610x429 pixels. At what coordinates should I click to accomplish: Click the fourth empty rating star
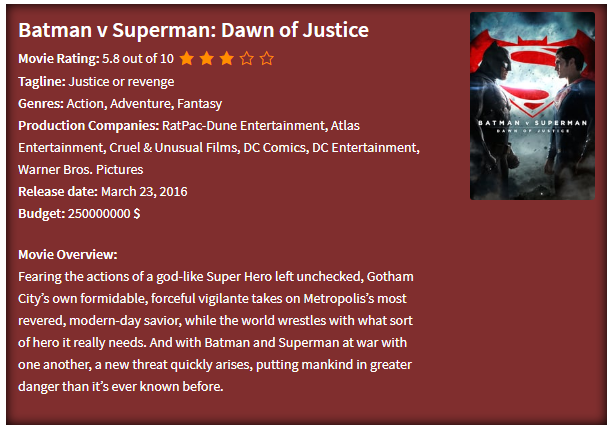[247, 59]
